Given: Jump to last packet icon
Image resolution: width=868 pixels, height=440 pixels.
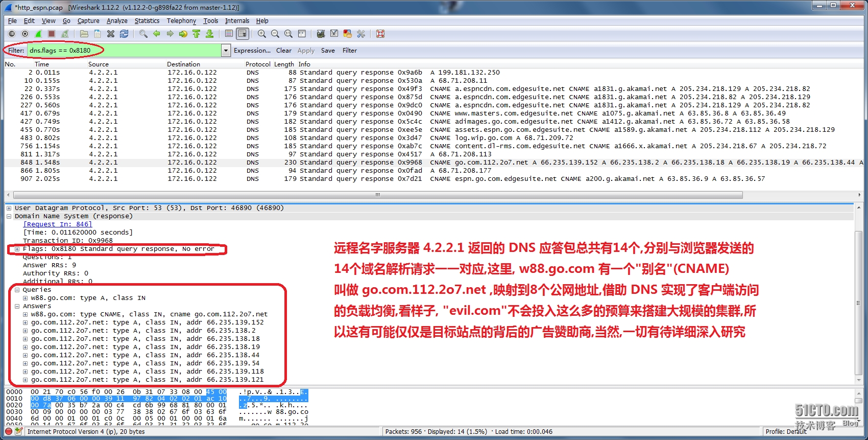Looking at the screenshot, I should (210, 34).
